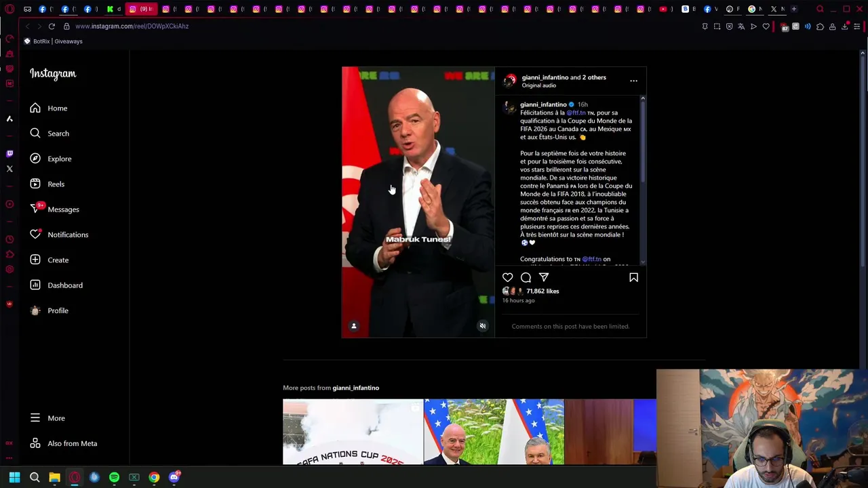Open Google Chrome from taskbar
The image size is (868, 488).
point(154,477)
